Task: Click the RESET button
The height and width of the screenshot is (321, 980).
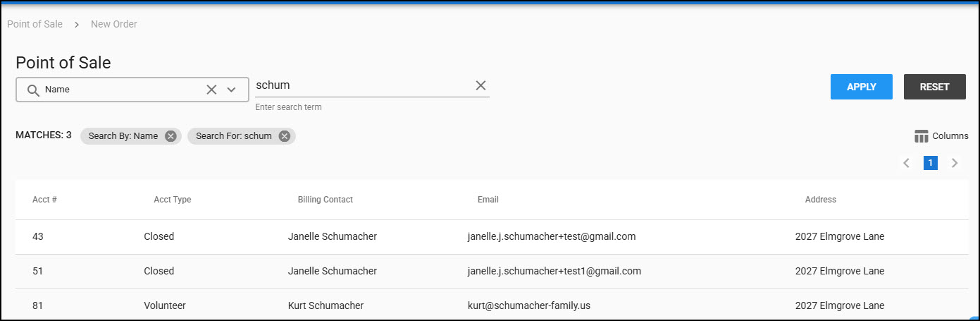Action: pyautogui.click(x=934, y=87)
